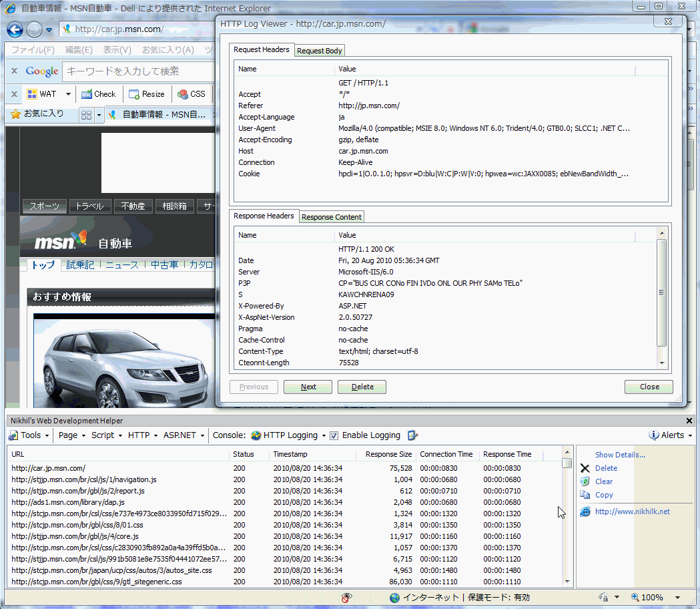This screenshot has height=609, width=700.
Task: Click the WAT toolbar icon
Action: click(32, 94)
